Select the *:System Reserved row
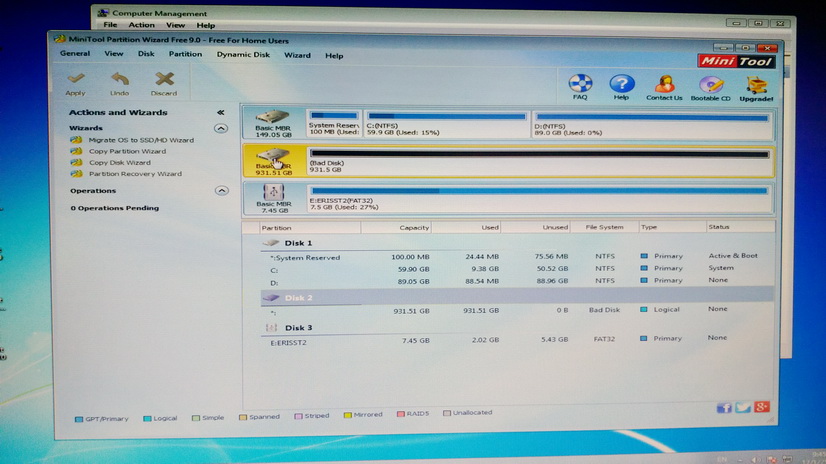This screenshot has height=464, width=826. coord(517,256)
